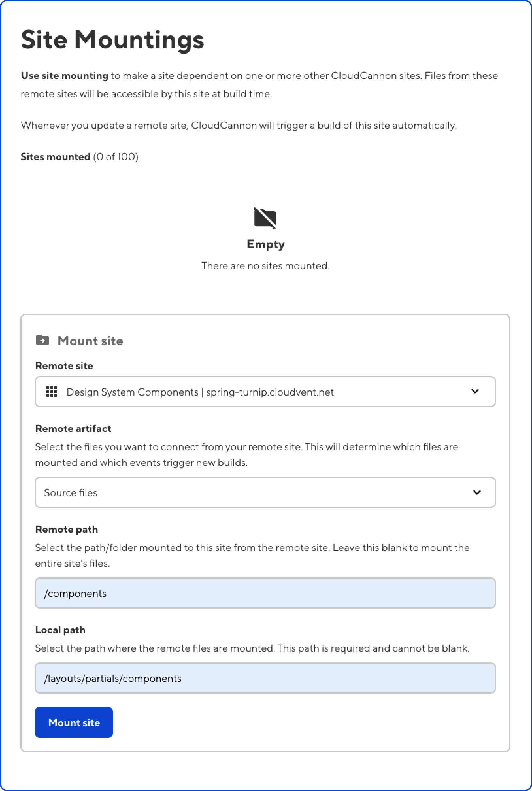Click the Remote site field label
The width and height of the screenshot is (532, 791).
64,366
